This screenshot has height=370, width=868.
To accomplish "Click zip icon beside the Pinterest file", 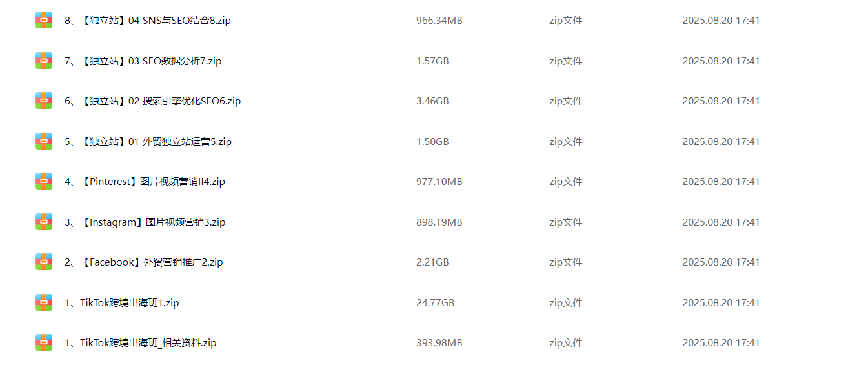I will point(44,182).
